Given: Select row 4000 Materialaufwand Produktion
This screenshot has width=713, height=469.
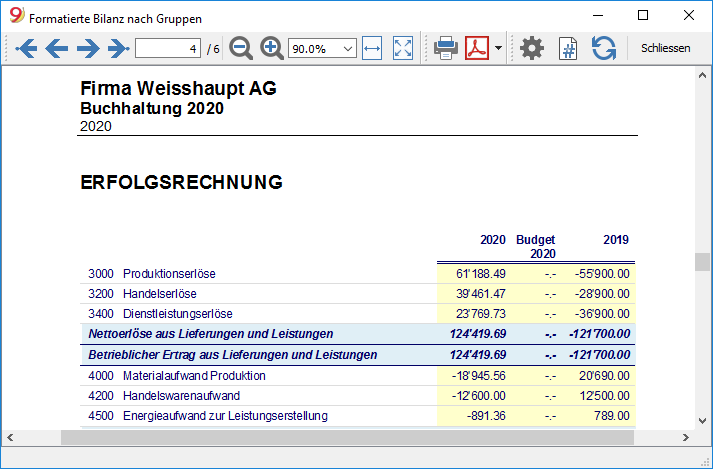Looking at the screenshot, I should pyautogui.click(x=357, y=376).
